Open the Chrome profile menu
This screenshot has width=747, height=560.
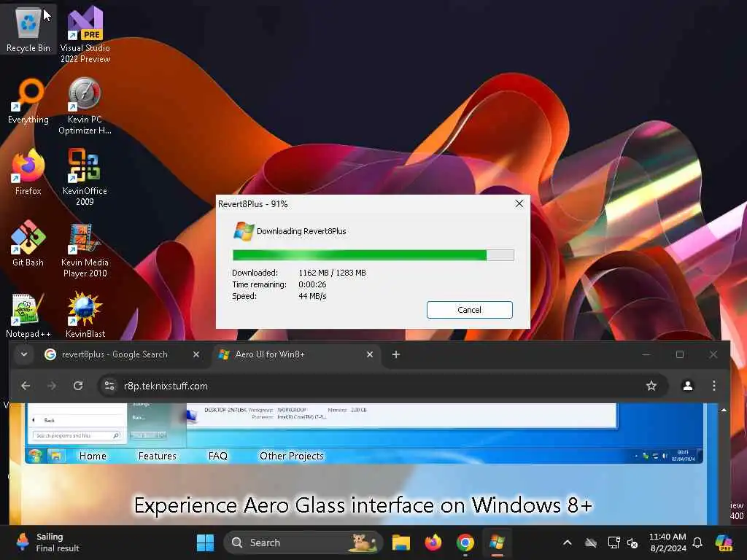[x=687, y=386]
